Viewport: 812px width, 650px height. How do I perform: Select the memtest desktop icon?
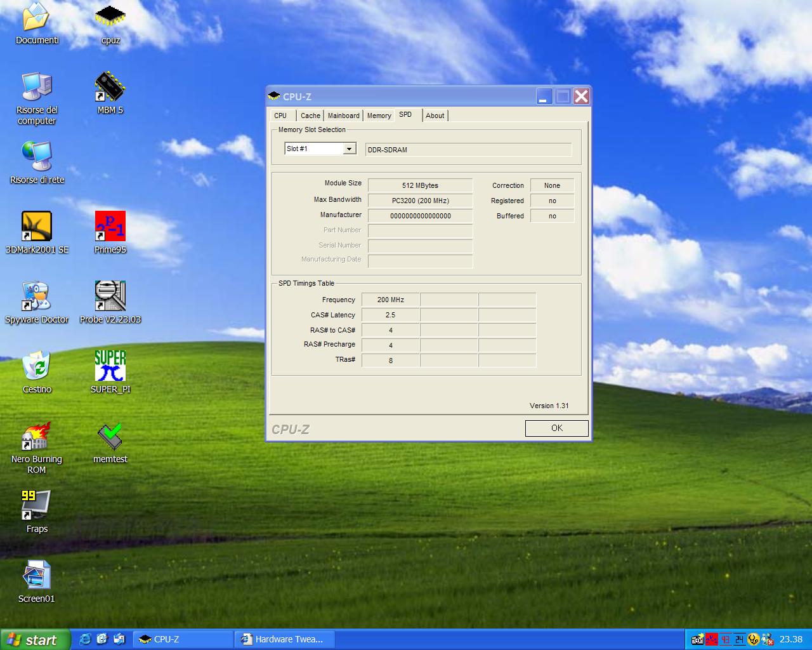pos(110,442)
